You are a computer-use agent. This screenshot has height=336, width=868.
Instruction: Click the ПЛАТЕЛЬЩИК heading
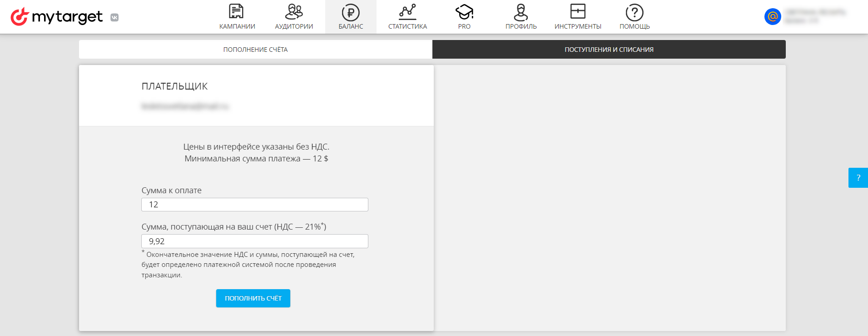pos(174,86)
